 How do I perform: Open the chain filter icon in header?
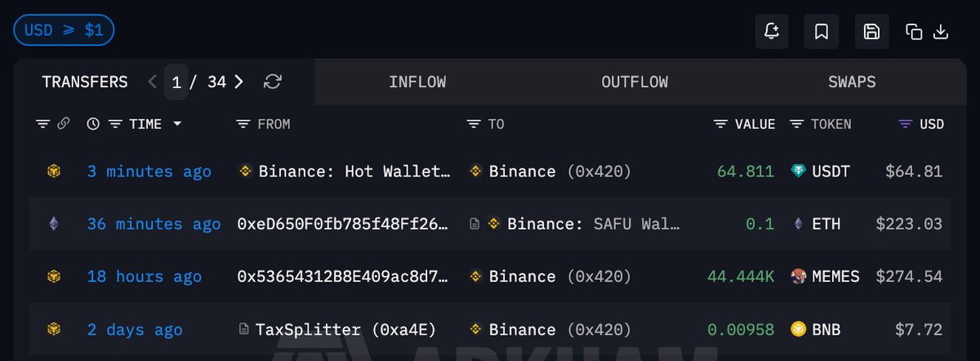point(43,124)
